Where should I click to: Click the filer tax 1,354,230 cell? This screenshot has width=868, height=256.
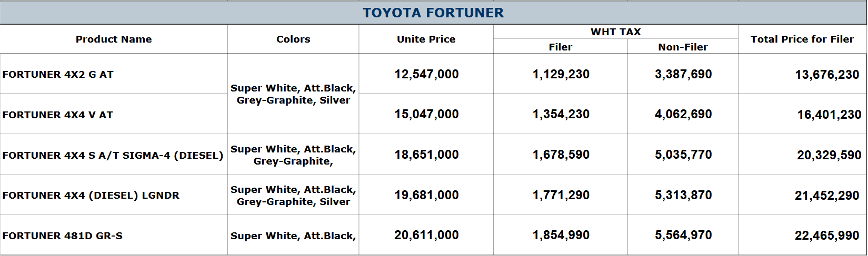561,114
